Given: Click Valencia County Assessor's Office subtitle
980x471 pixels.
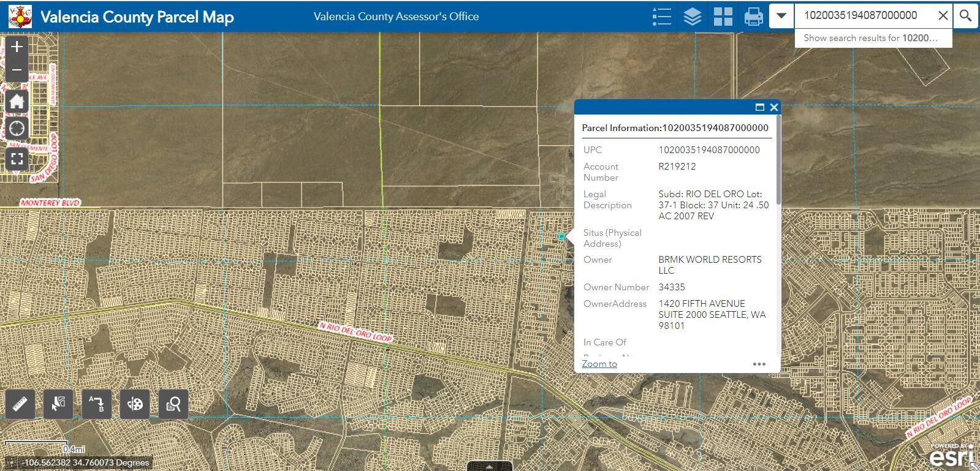Looking at the screenshot, I should pos(396,17).
